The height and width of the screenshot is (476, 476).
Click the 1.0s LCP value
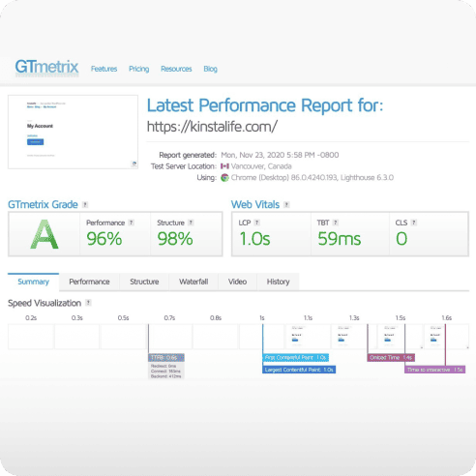coord(254,239)
